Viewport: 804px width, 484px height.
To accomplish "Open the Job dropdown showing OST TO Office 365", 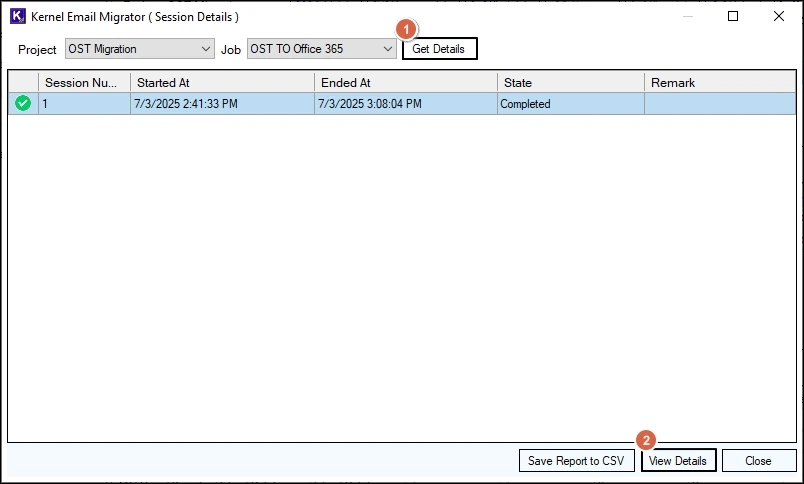I will pos(321,49).
